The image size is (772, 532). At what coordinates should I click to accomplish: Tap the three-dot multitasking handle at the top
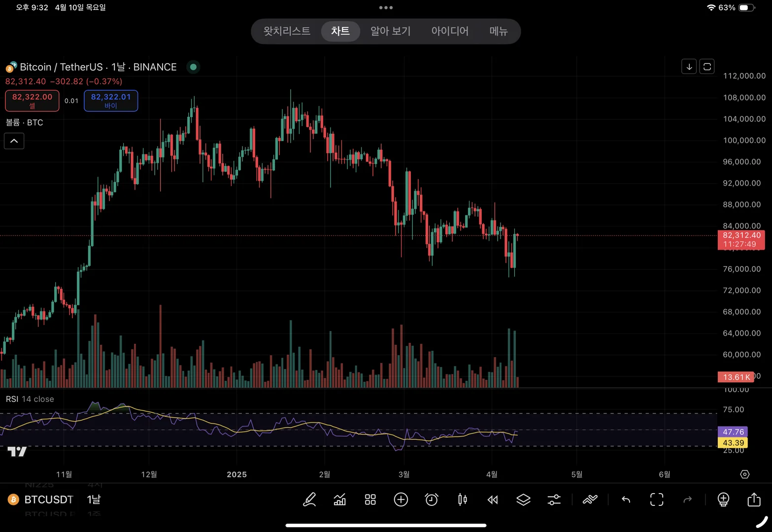pyautogui.click(x=386, y=7)
